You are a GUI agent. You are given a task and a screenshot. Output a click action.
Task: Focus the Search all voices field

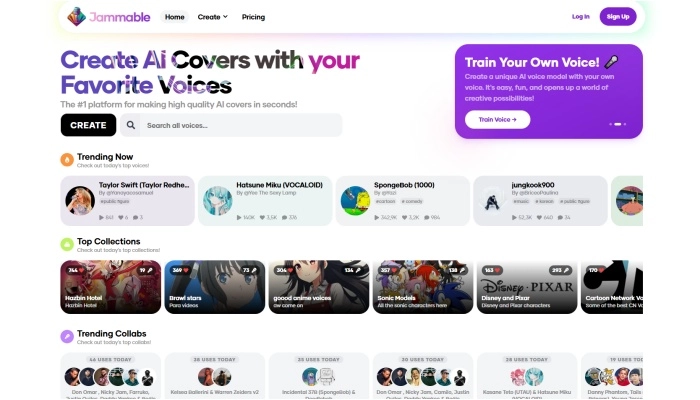click(x=241, y=125)
